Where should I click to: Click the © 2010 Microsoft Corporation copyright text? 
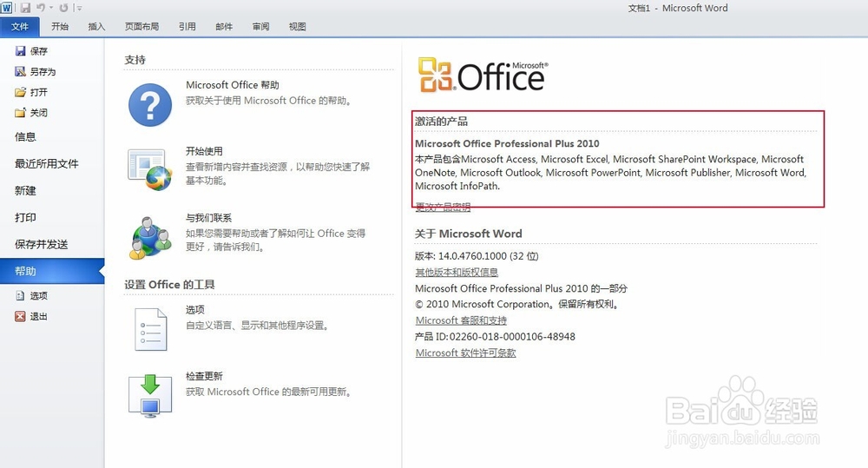pyautogui.click(x=517, y=304)
